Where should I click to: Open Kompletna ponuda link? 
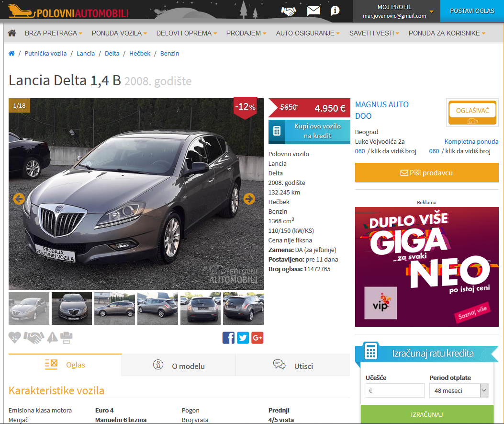[x=471, y=141]
